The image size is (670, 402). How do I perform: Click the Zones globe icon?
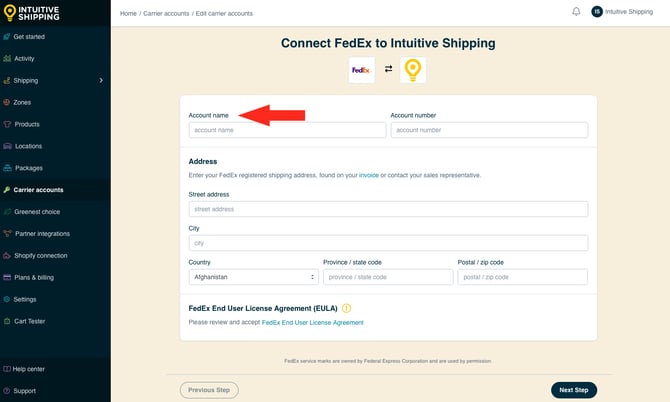(x=6, y=102)
